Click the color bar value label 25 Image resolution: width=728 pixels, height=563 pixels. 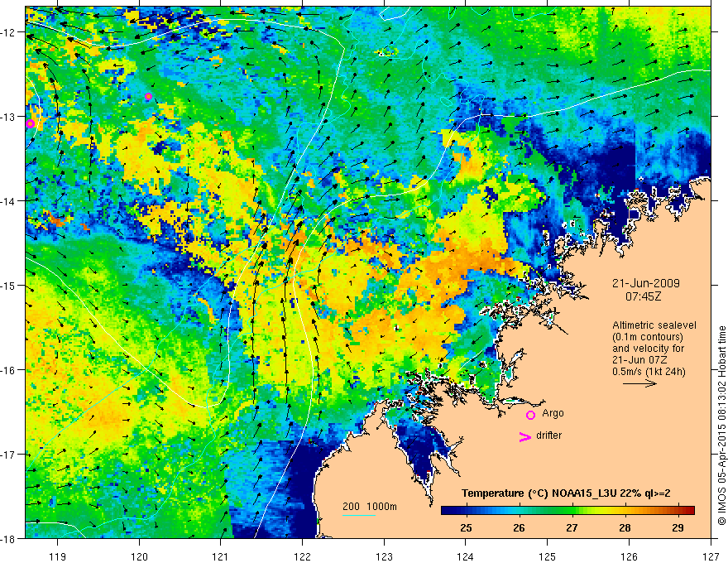[x=466, y=527]
